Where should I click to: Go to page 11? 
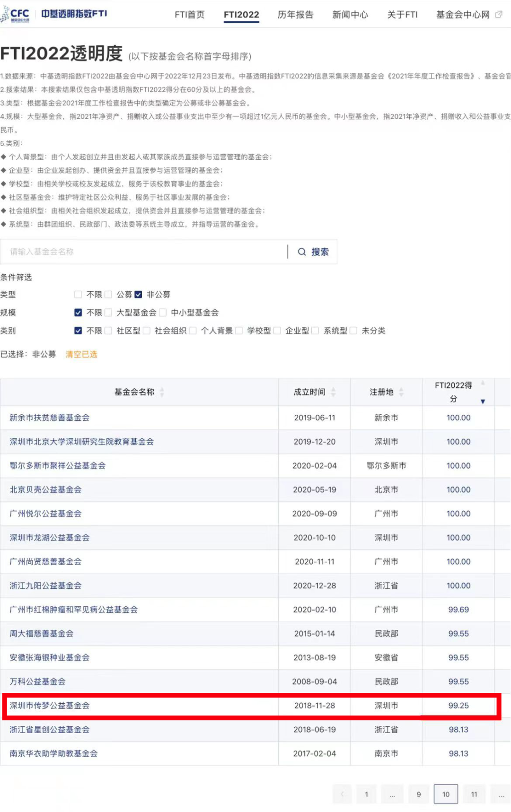pyautogui.click(x=474, y=795)
